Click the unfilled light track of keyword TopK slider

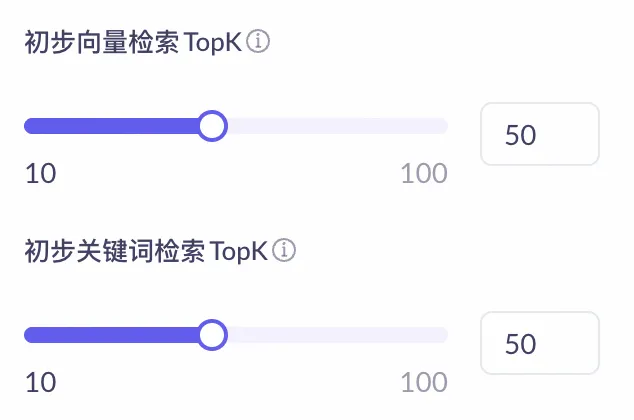click(338, 335)
